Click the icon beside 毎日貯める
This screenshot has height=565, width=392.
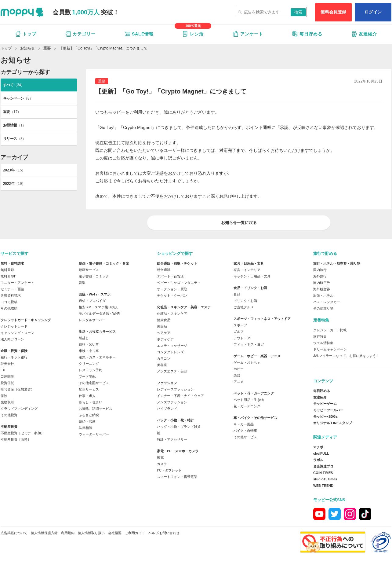point(295,34)
